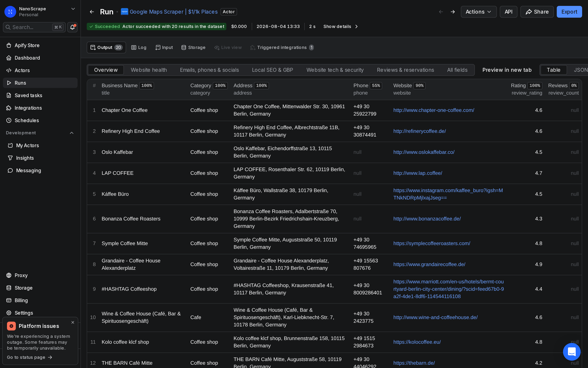
Task: Open the support chat bubble
Action: click(572, 352)
